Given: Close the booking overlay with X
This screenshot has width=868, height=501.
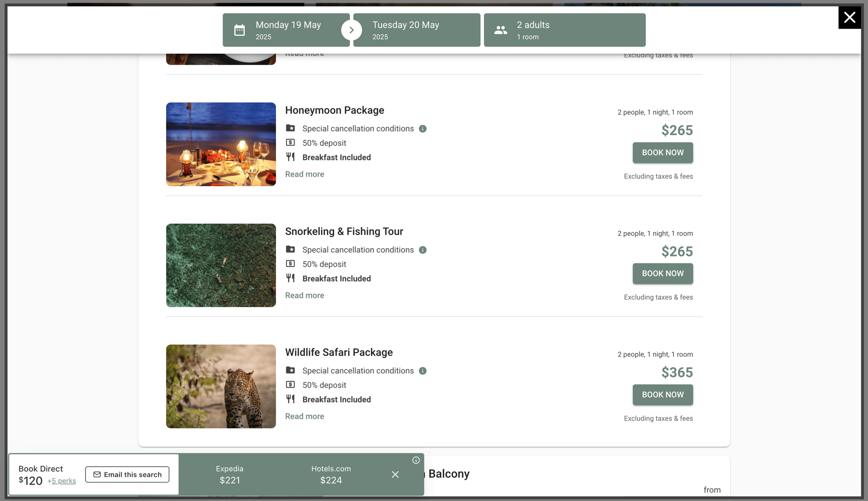Looking at the screenshot, I should coord(849,17).
